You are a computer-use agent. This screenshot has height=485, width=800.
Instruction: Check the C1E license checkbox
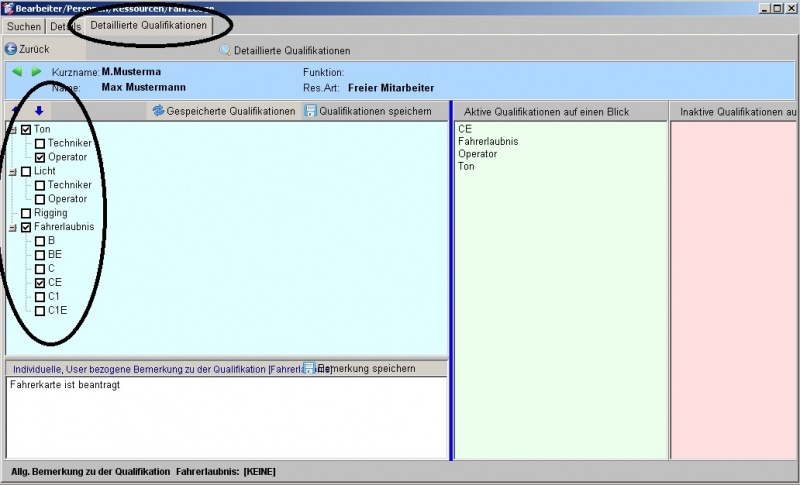click(40, 311)
